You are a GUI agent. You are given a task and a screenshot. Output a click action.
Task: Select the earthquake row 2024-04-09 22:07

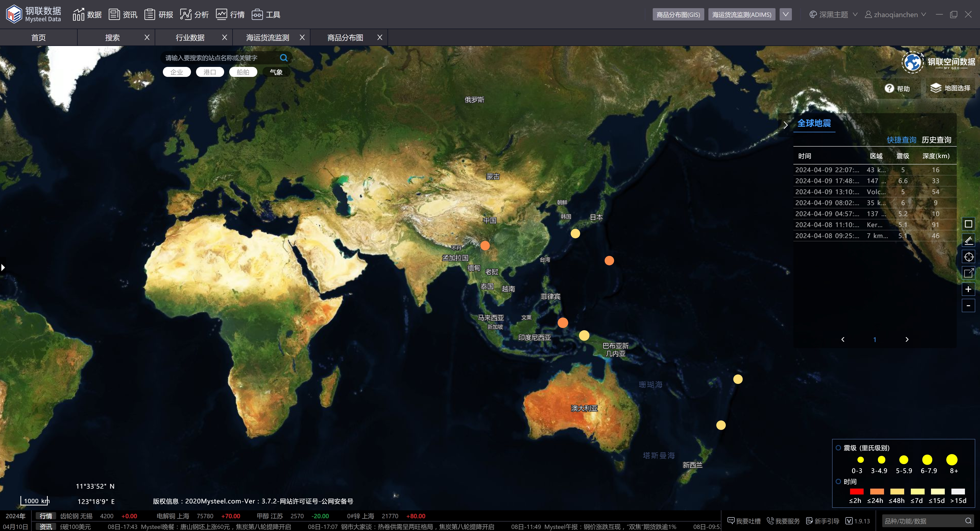coord(875,170)
